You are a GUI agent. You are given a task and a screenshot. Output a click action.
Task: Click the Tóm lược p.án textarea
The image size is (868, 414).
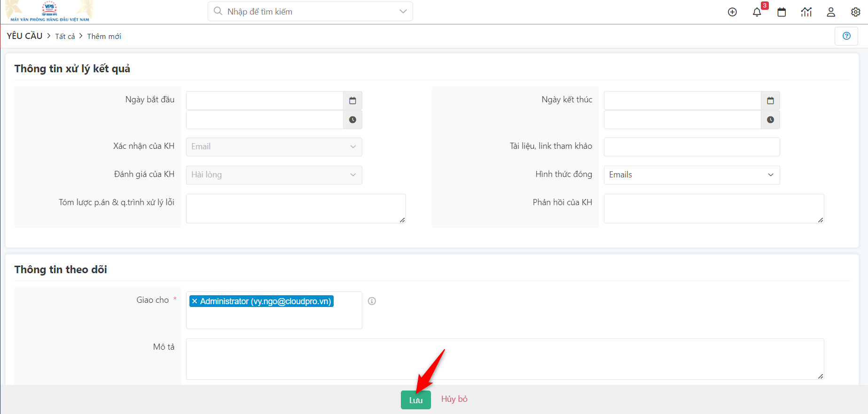296,208
